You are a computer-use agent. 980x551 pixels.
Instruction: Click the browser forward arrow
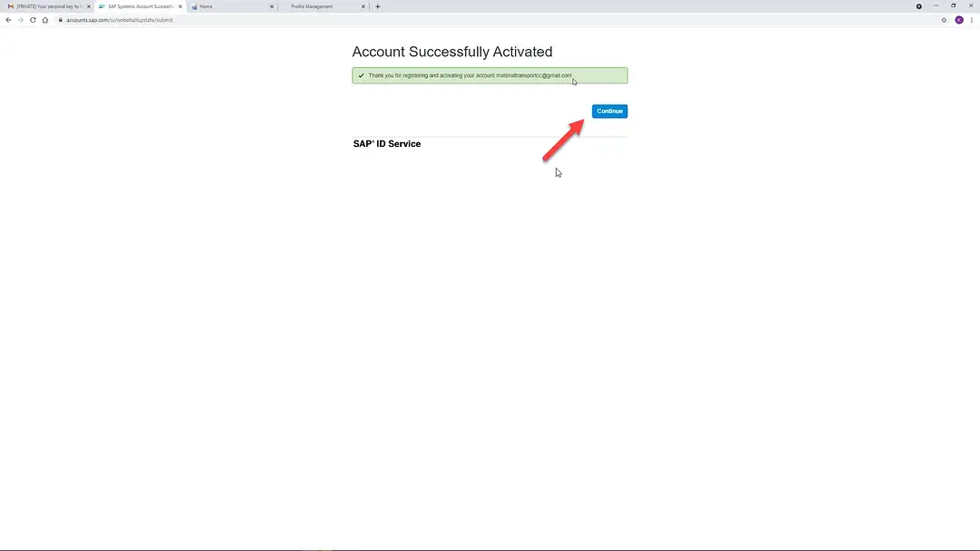pos(21,20)
